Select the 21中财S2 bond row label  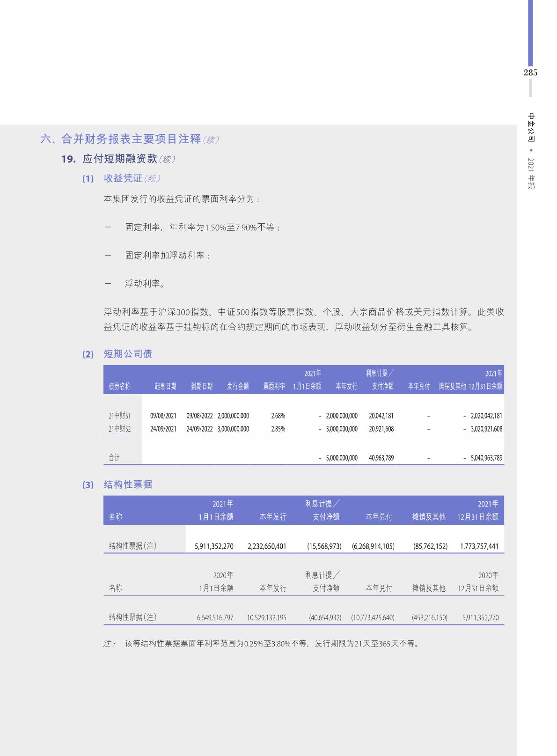[119, 429]
